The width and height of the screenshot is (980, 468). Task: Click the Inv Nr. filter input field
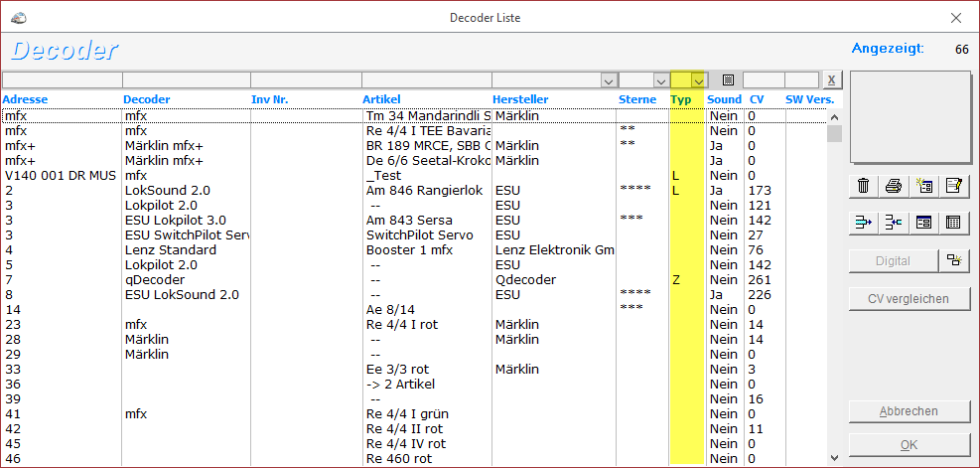pyautogui.click(x=306, y=80)
